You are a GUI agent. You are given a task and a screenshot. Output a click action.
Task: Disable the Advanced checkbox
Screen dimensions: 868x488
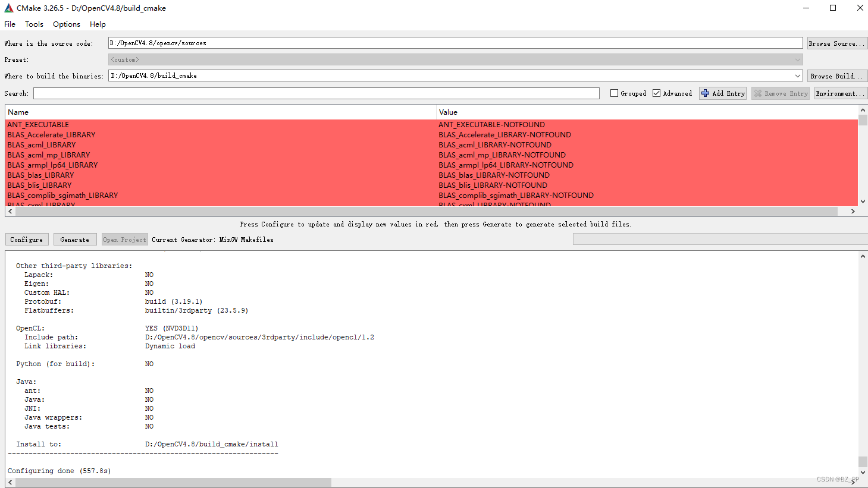[656, 93]
